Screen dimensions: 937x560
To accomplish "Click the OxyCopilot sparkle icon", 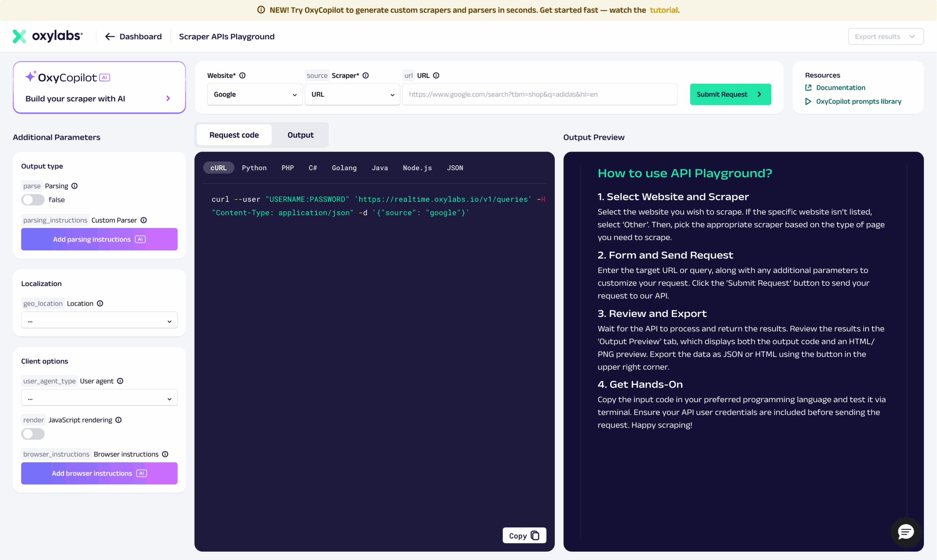I will pyautogui.click(x=31, y=76).
